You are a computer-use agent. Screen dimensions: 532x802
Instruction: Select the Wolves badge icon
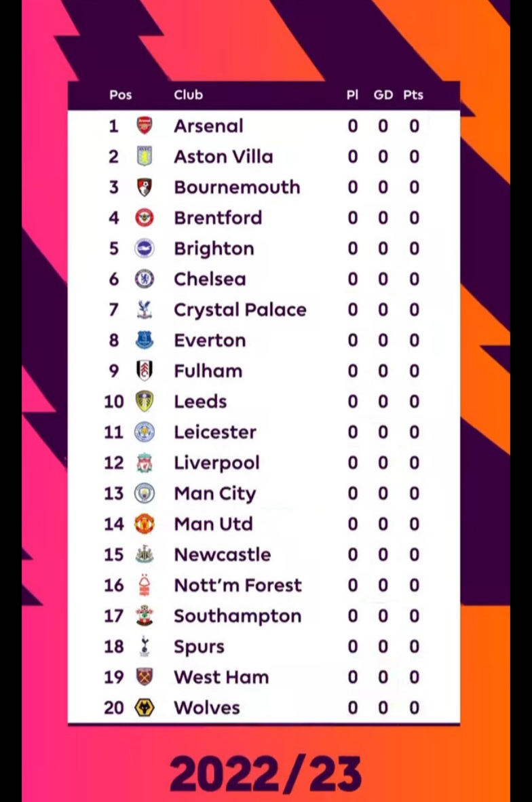click(x=145, y=708)
